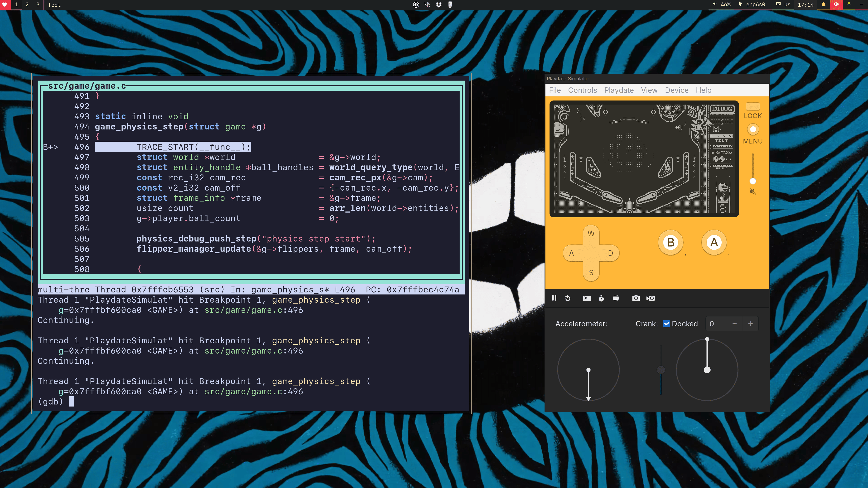Open the Playdate menu
The width and height of the screenshot is (868, 488).
point(619,90)
